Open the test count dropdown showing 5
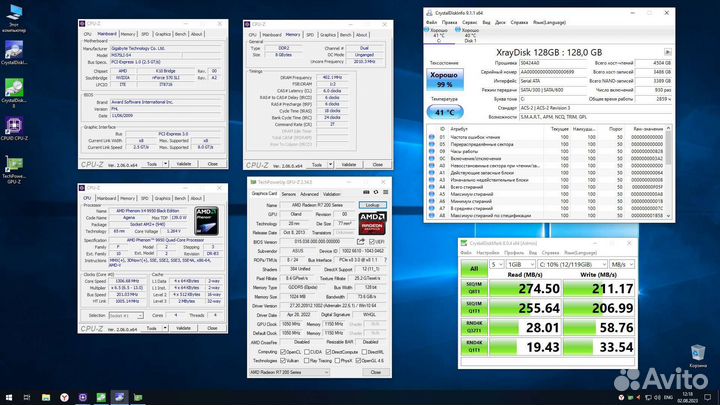The image size is (720, 405). click(x=496, y=264)
